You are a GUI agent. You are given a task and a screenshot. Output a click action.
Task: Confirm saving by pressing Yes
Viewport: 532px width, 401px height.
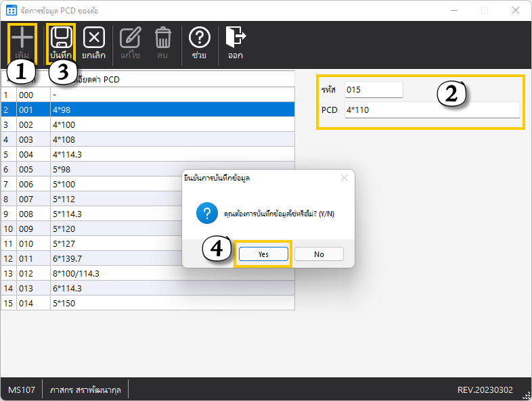click(263, 254)
